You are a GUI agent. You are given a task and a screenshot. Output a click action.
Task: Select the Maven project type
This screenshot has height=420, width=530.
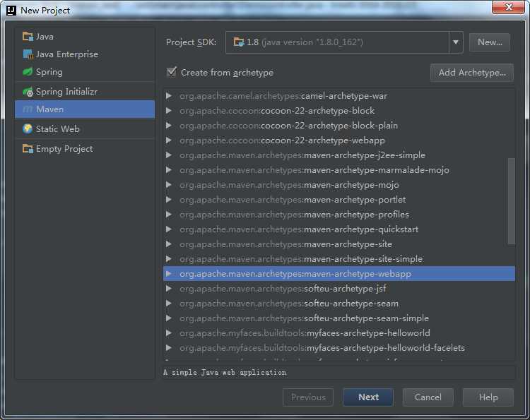[85, 109]
